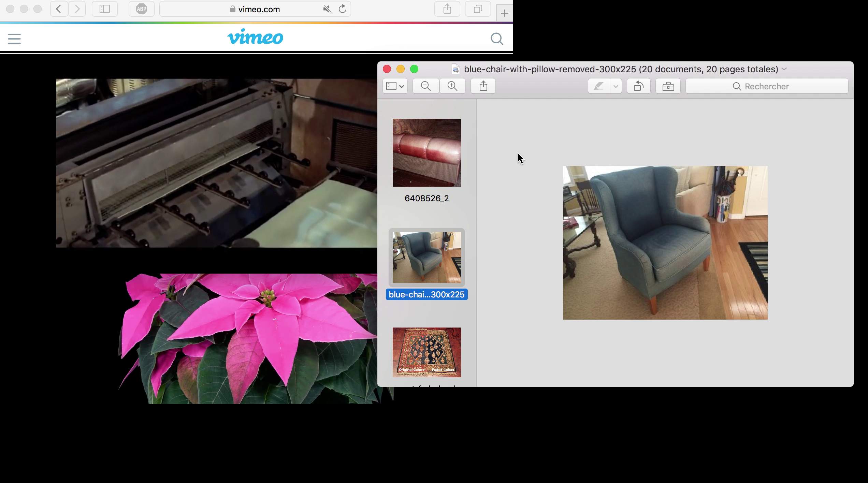Open Safari share menu

(447, 9)
